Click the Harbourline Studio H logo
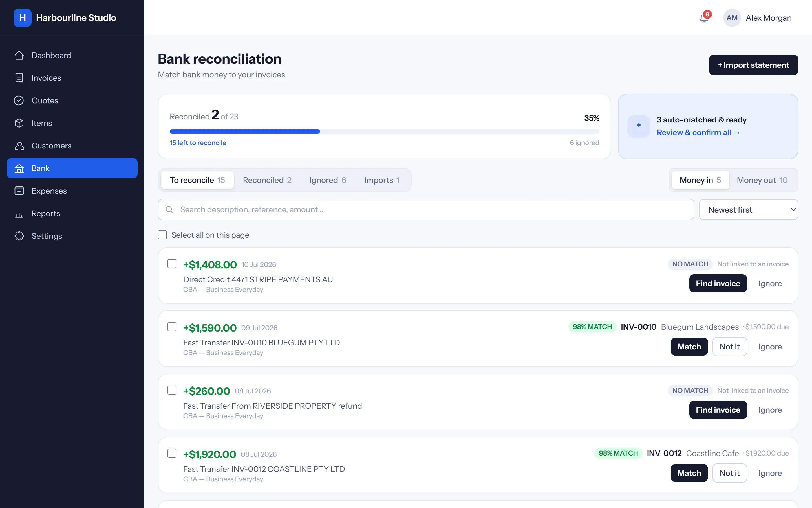The width and height of the screenshot is (812, 508). click(23, 18)
